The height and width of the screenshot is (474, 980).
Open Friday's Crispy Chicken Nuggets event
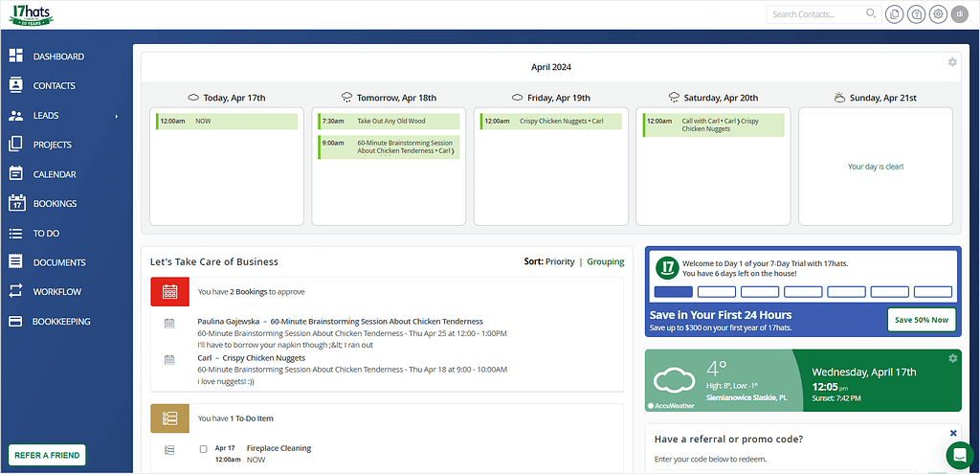pos(551,122)
